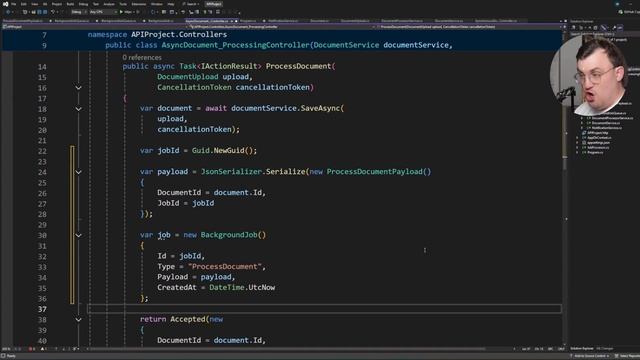Click the "ProcessDocument" string on line 33
The width and height of the screenshot is (640, 360).
[224, 267]
